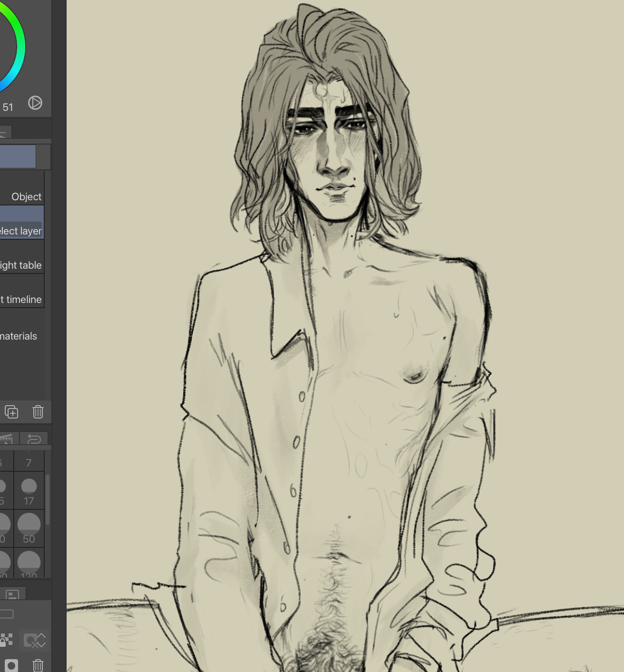624x672 pixels.
Task: Click the small rectangle field above the lock icon
Action: point(6,614)
